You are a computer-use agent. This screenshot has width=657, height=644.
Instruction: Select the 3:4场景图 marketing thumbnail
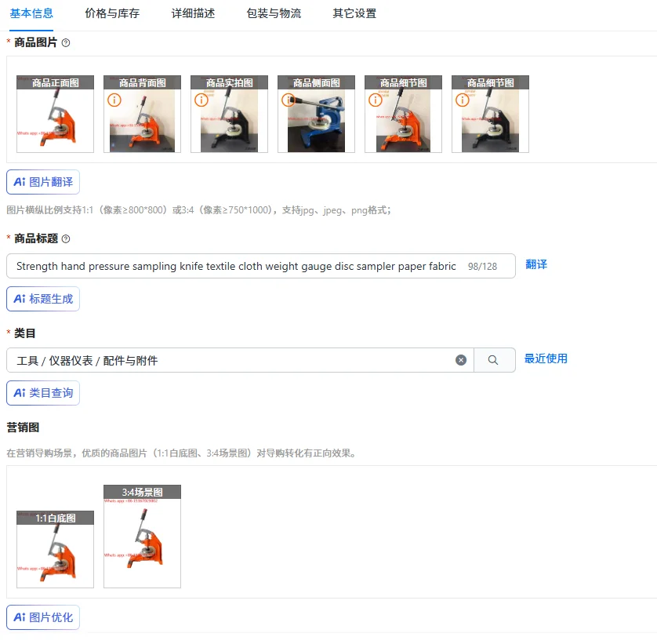pos(143,537)
